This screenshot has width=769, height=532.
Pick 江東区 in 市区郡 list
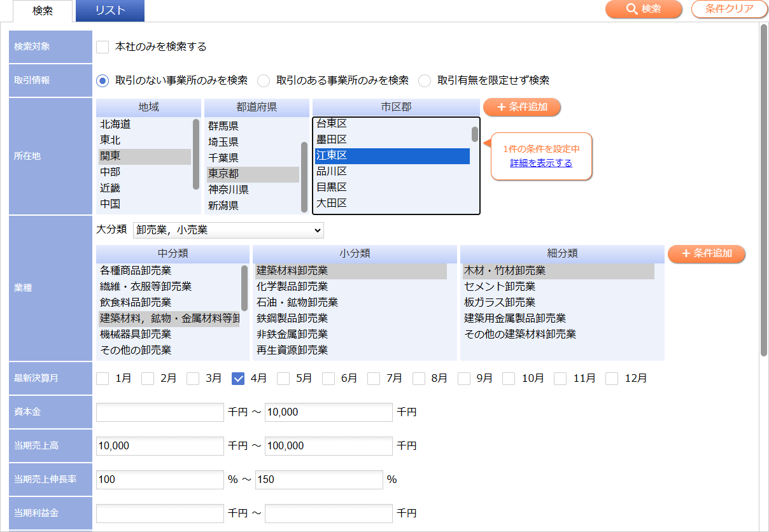coord(392,156)
